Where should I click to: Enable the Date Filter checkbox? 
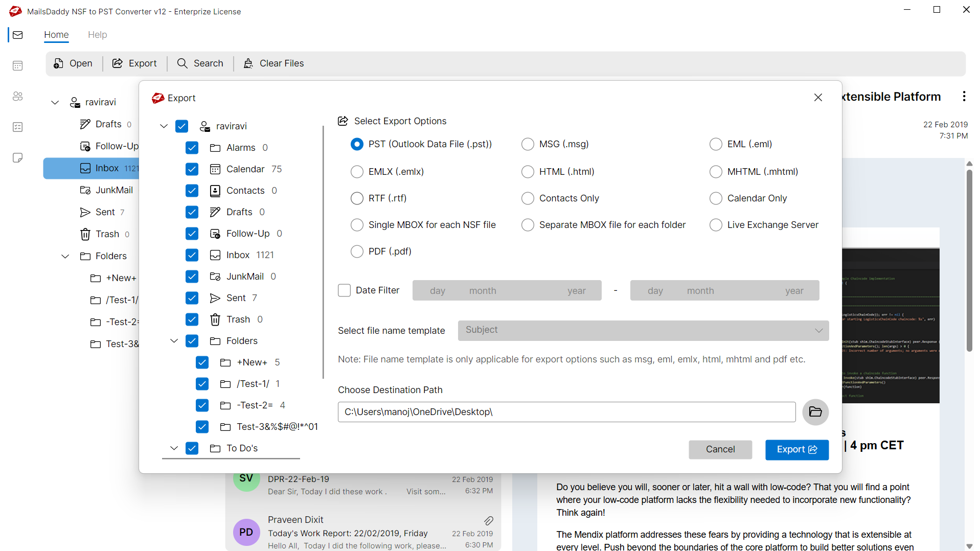pos(345,290)
